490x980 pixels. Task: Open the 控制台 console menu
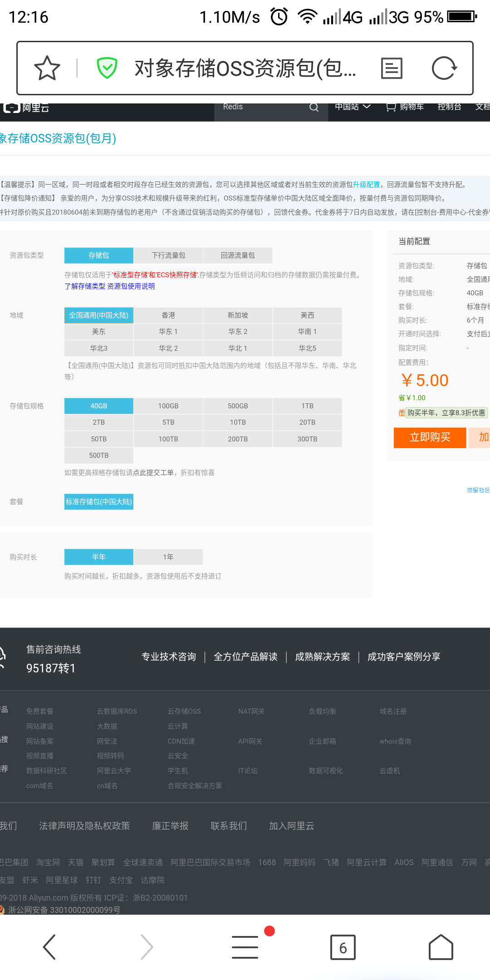click(449, 107)
